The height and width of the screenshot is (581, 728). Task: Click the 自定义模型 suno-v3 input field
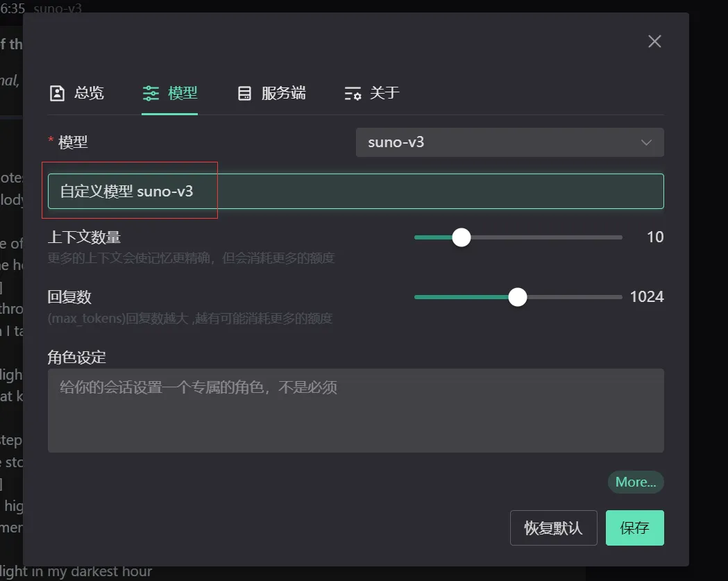(355, 191)
